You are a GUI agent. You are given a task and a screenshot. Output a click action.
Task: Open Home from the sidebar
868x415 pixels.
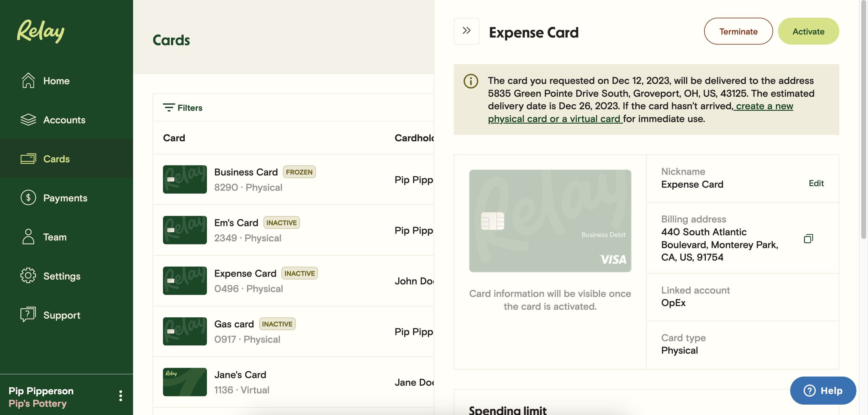[x=56, y=81]
